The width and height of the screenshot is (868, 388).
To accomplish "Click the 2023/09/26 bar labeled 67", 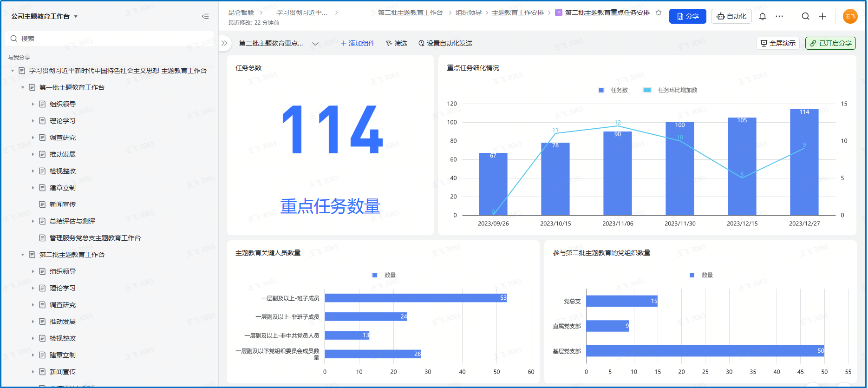I will pyautogui.click(x=493, y=184).
